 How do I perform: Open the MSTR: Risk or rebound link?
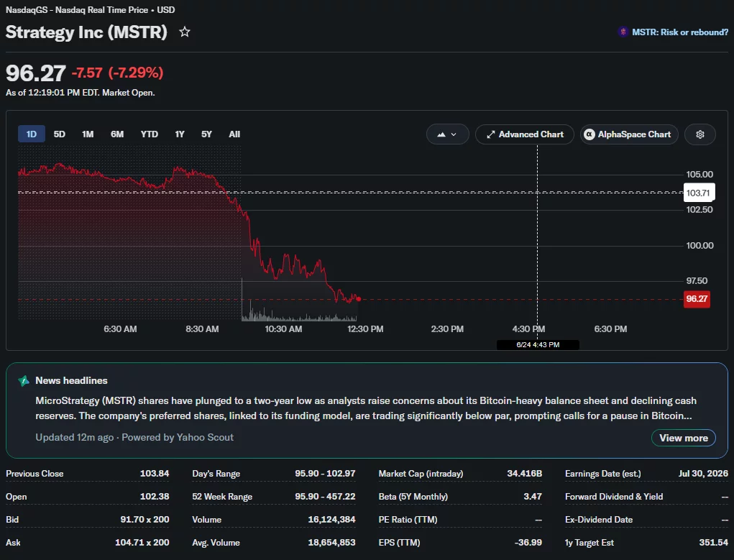[x=679, y=32]
